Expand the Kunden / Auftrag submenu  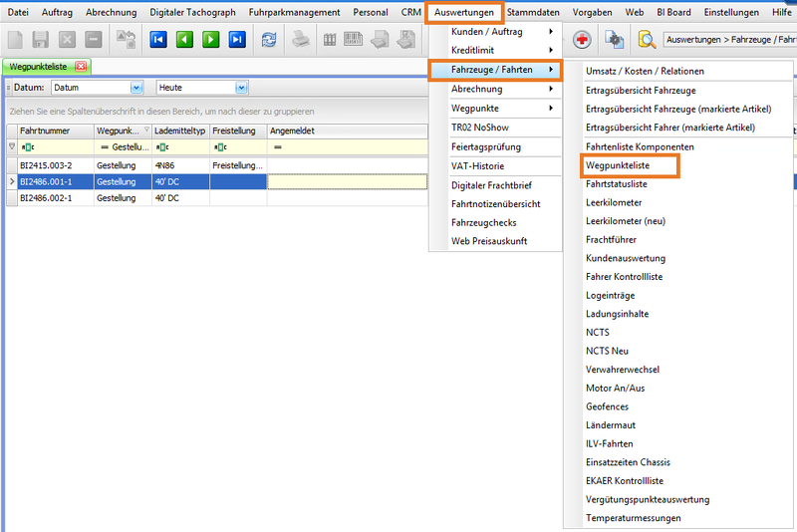pos(494,32)
